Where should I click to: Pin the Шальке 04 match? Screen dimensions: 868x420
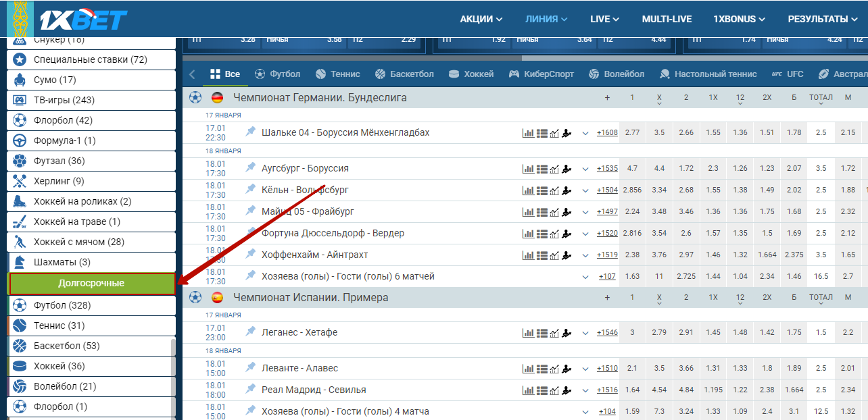[x=251, y=132]
